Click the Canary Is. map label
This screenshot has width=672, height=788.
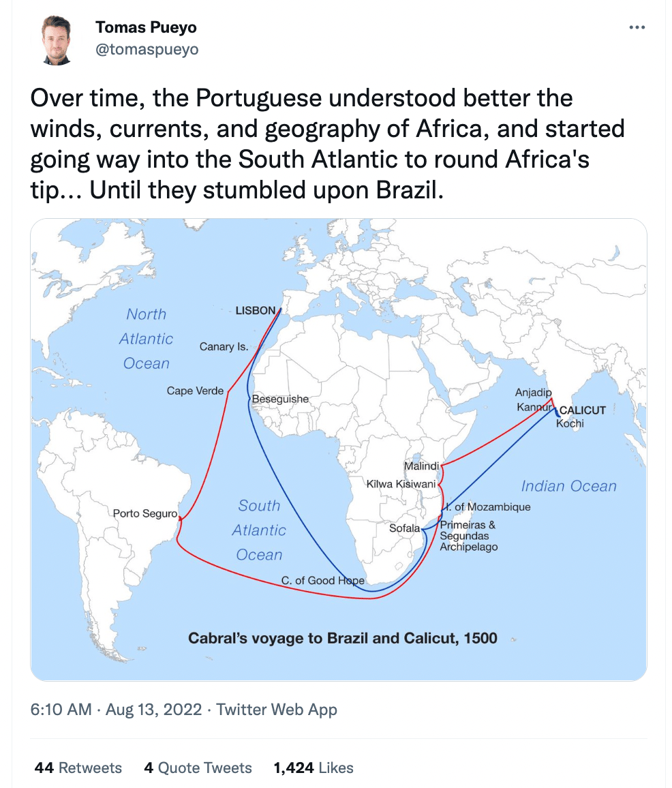(224, 346)
